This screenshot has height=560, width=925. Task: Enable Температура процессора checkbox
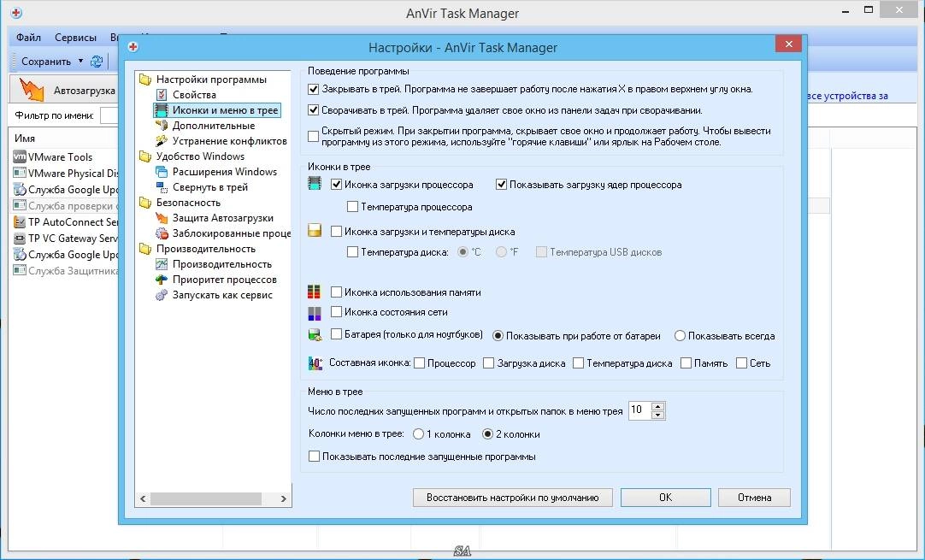click(x=353, y=207)
